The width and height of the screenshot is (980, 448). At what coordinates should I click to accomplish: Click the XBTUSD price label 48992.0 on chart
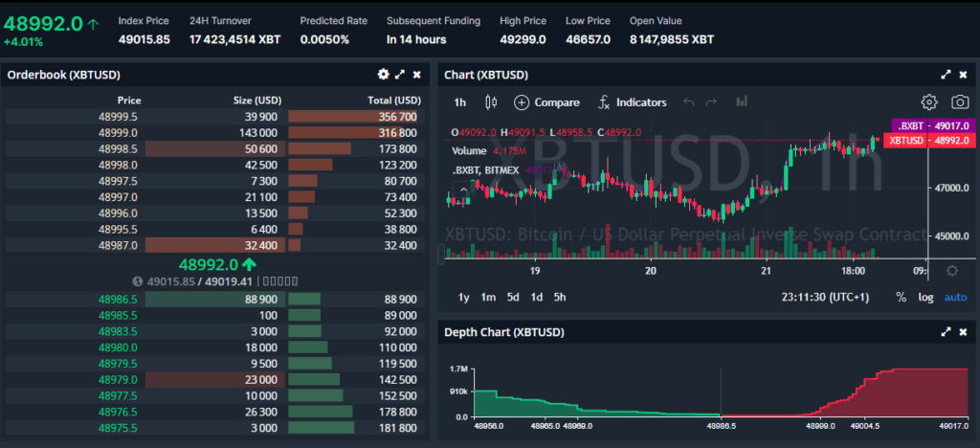tap(929, 141)
